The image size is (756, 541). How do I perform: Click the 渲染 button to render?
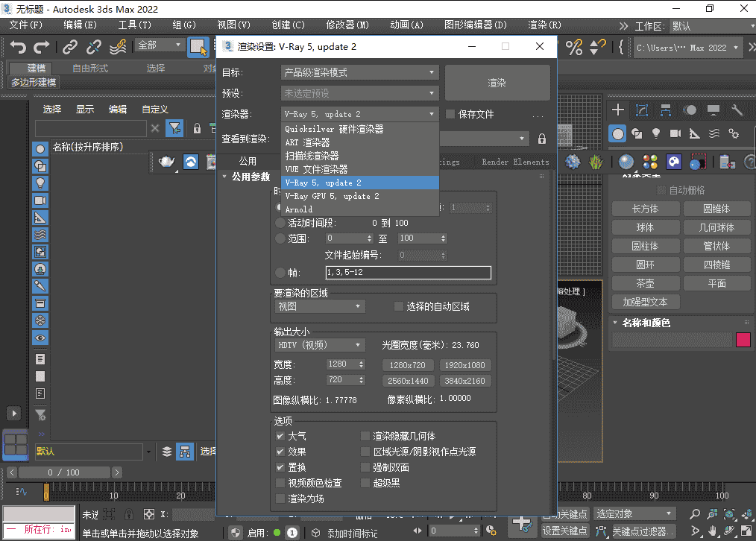[496, 82]
